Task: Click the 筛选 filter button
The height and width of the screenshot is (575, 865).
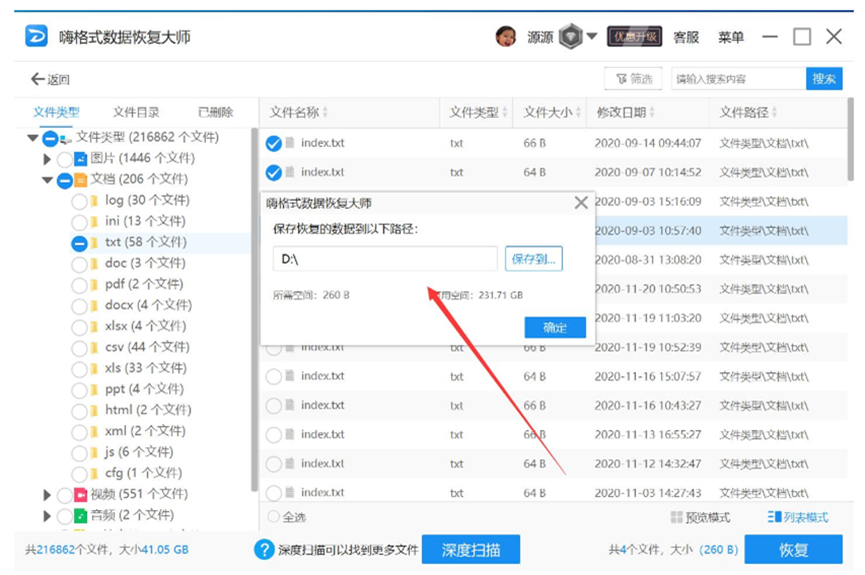Action: 634,79
